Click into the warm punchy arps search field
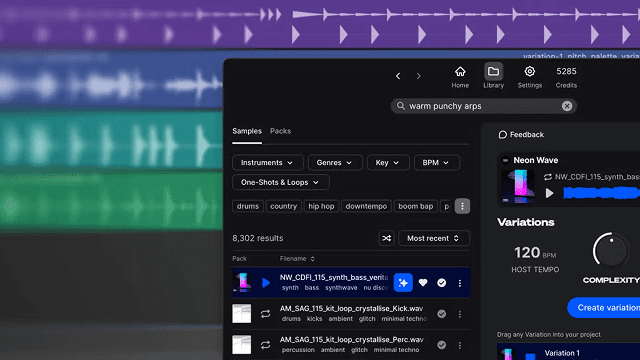The height and width of the screenshot is (360, 640). click(483, 106)
